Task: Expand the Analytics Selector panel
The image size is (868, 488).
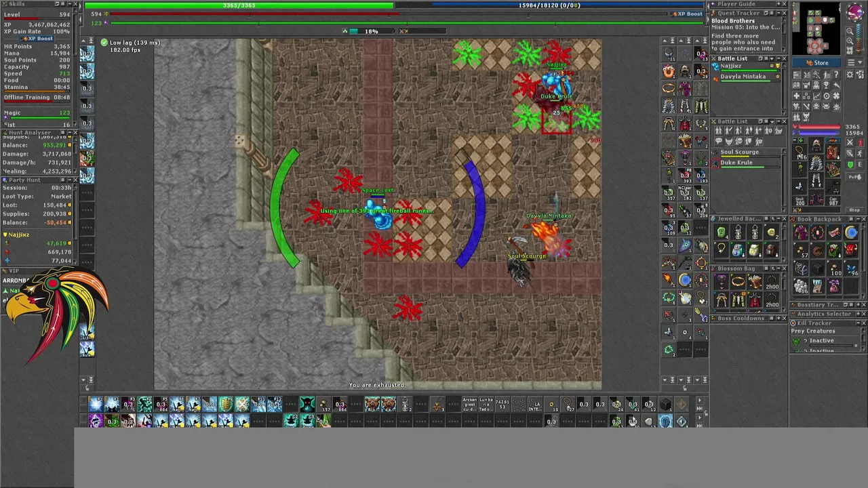Action: 859,314
